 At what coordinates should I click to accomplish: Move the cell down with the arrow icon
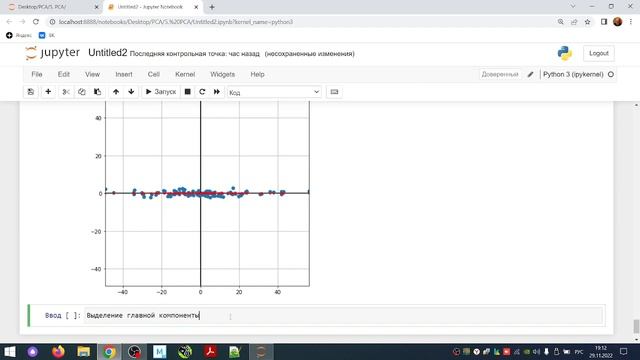point(131,92)
